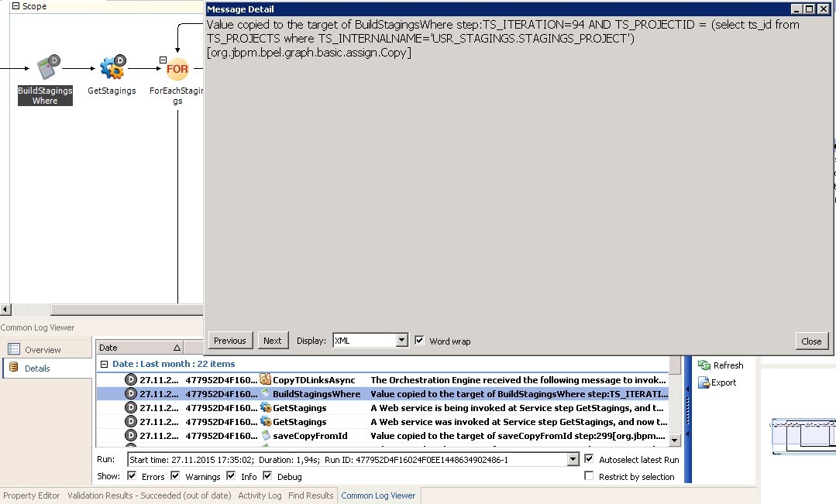Viewport: 836px width, 504px height.
Task: Toggle the Word wrap checkbox
Action: pos(420,341)
